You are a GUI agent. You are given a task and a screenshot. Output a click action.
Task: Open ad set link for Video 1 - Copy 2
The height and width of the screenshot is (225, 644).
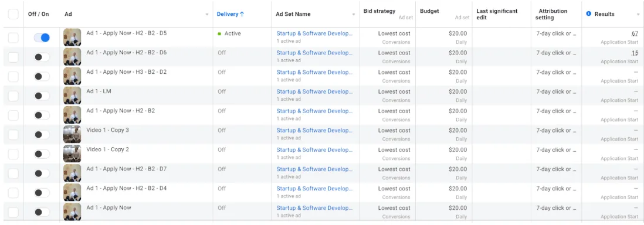click(x=314, y=150)
